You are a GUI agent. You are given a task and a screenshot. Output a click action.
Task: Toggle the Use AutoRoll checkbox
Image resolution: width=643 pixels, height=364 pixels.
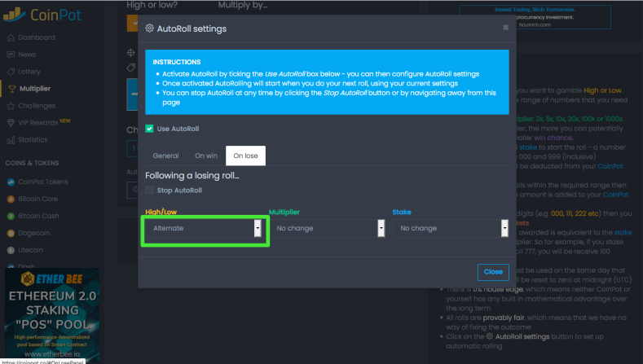click(149, 129)
